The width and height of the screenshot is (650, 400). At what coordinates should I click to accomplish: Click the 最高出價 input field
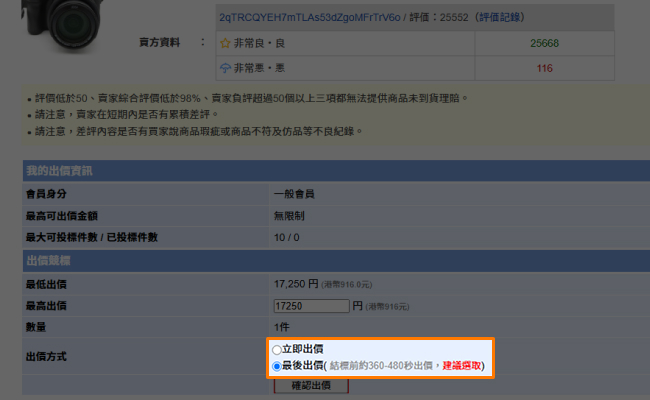(x=310, y=306)
